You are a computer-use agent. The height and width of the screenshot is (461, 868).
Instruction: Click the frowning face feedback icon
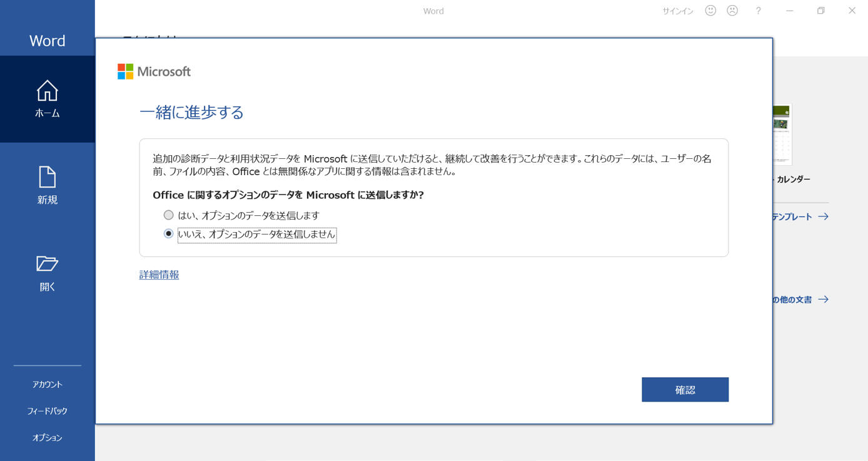click(732, 11)
